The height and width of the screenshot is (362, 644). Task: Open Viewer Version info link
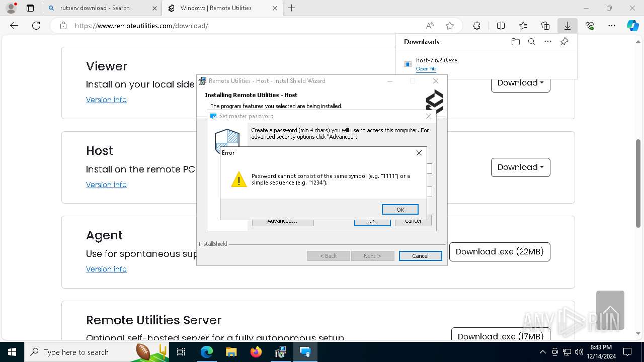[x=106, y=100]
